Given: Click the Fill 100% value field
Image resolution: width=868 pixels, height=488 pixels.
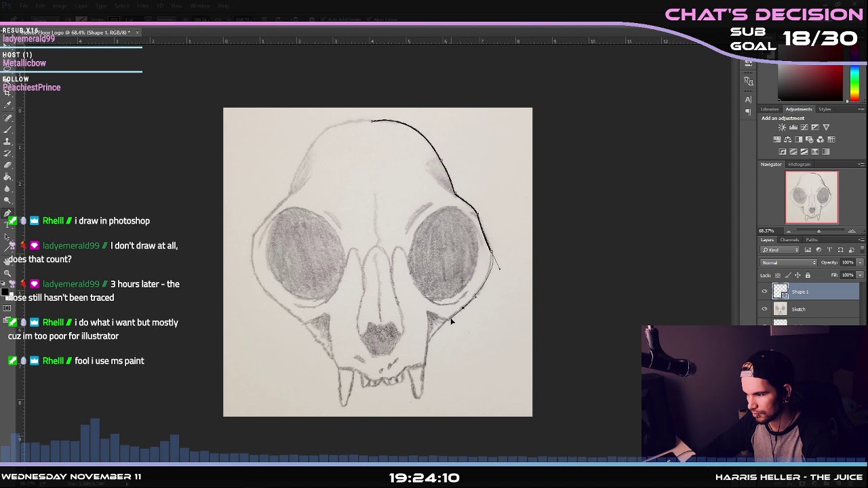Looking at the screenshot, I should coord(848,275).
